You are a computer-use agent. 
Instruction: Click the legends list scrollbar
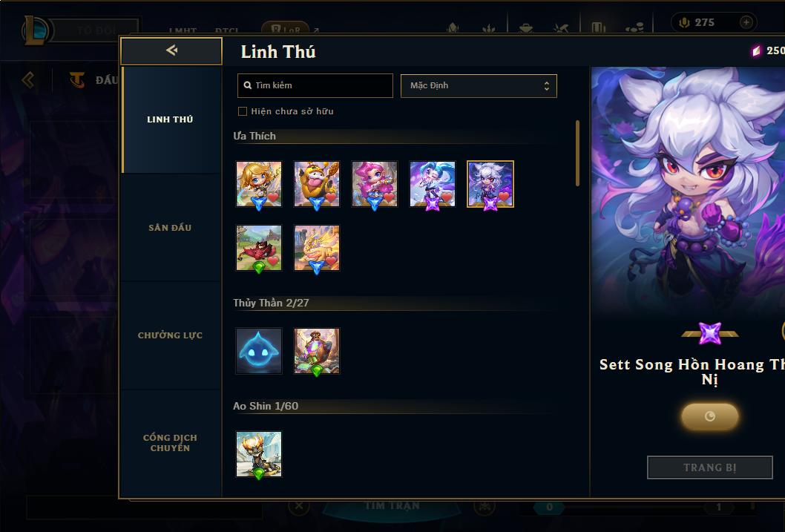(x=578, y=153)
